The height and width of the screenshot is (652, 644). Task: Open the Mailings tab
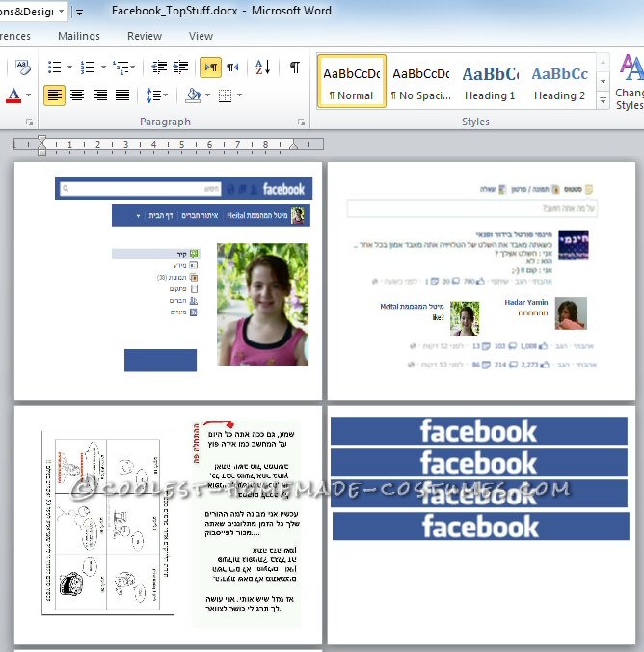pos(79,36)
